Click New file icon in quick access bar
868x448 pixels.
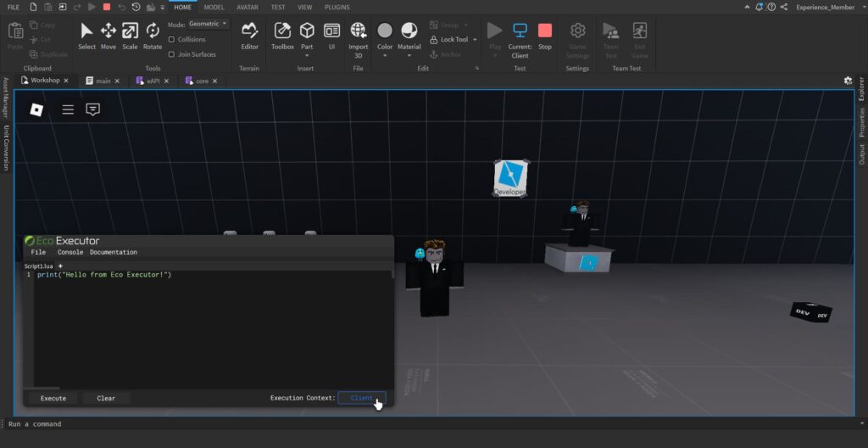click(33, 7)
